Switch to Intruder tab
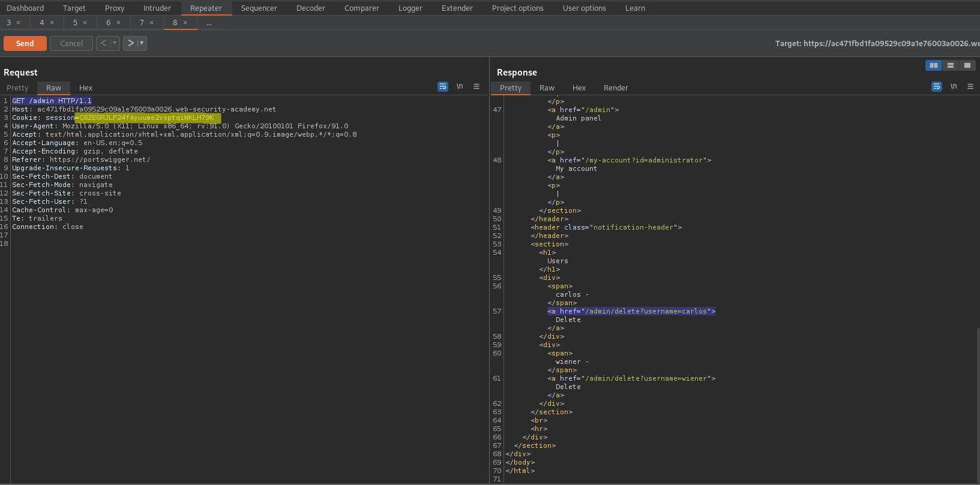980x485 pixels. coord(157,8)
